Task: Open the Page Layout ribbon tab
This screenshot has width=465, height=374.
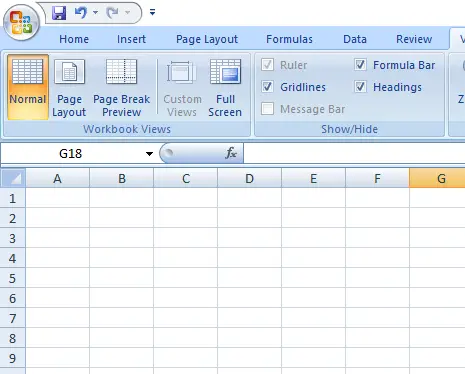Action: tap(207, 39)
